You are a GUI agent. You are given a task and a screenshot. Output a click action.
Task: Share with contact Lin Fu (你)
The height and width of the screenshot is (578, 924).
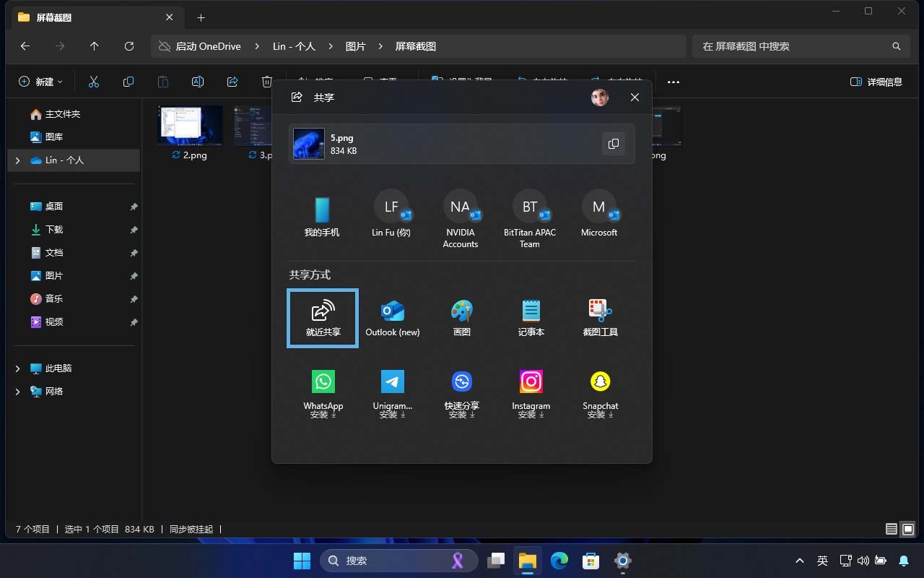point(391,215)
